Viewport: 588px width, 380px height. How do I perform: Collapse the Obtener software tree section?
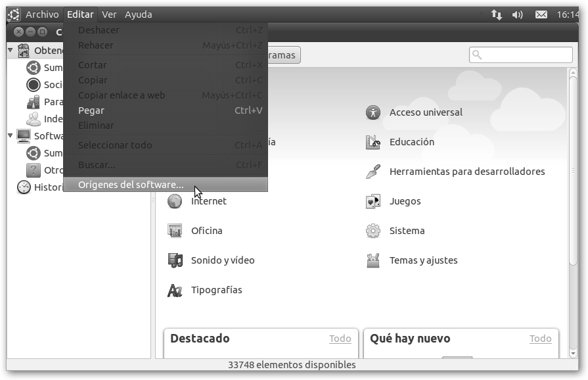coord(11,50)
